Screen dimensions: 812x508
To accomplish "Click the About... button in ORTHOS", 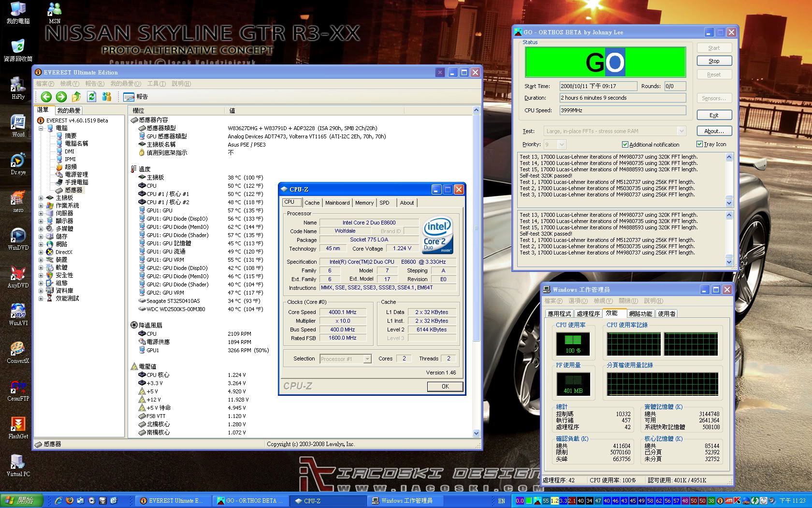I will (x=714, y=131).
